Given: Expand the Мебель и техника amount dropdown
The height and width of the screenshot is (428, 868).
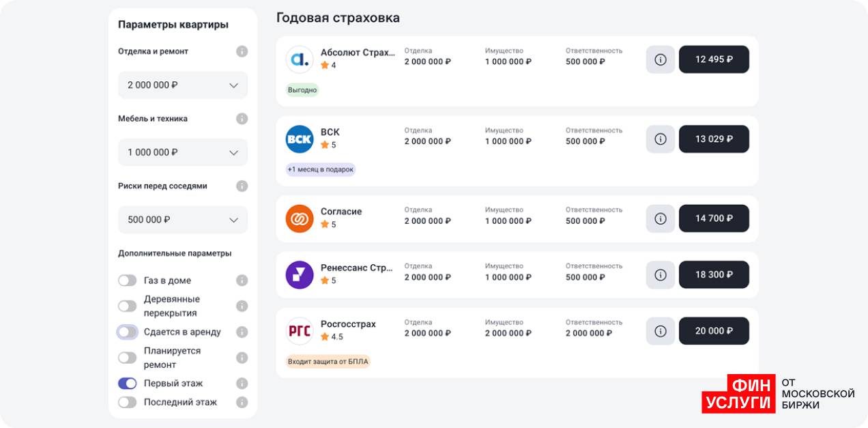Looking at the screenshot, I should point(183,152).
